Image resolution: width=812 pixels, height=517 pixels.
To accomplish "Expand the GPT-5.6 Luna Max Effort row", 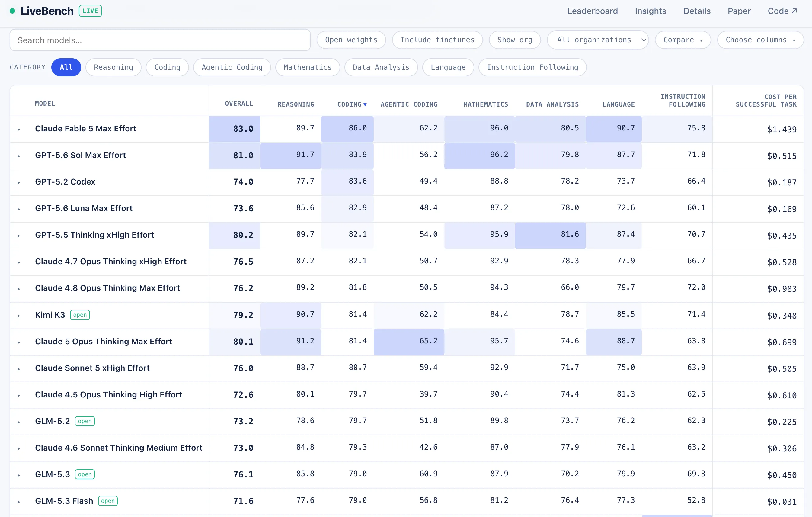I will (x=19, y=210).
